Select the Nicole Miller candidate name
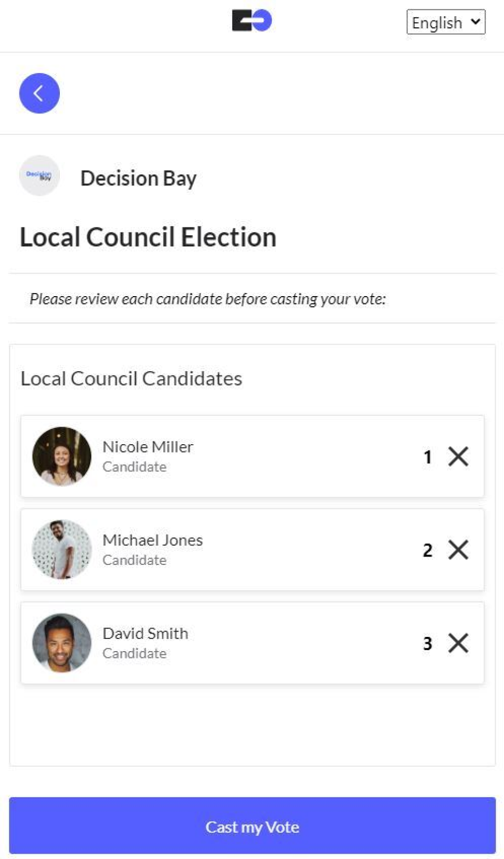504x859 pixels. pyautogui.click(x=148, y=447)
